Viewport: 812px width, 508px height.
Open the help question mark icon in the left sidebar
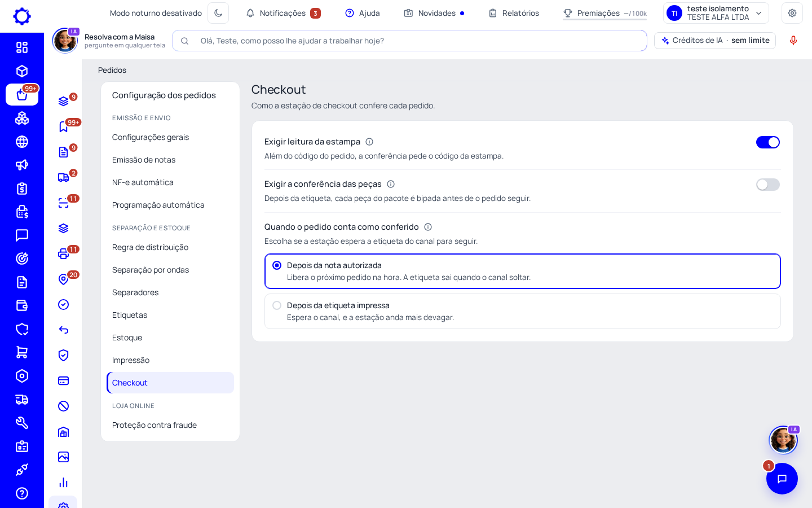22,493
